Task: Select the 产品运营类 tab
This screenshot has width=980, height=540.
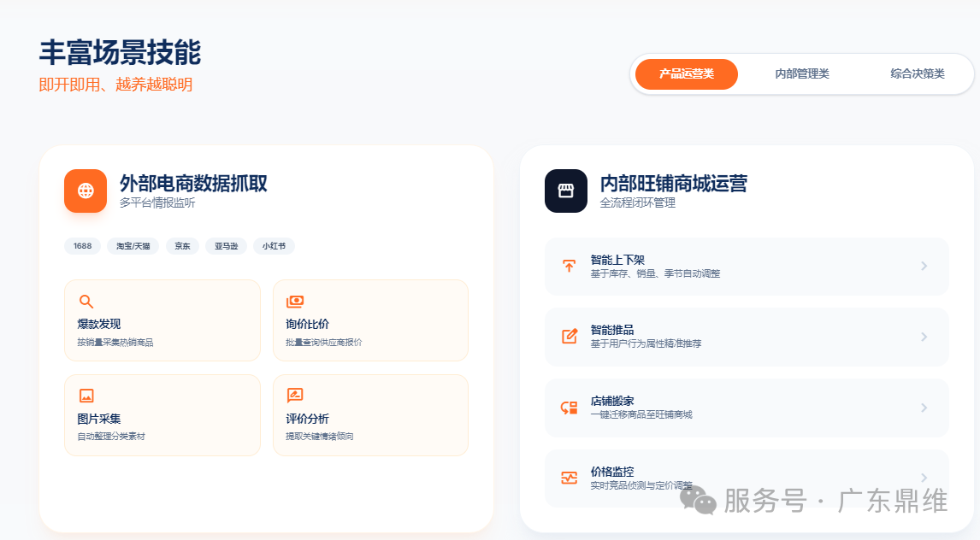Action: tap(686, 74)
